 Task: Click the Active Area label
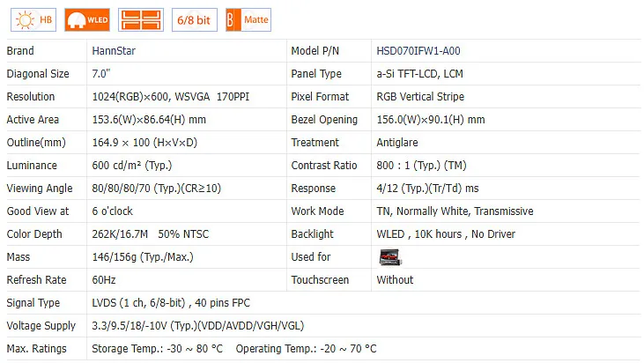[33, 120]
